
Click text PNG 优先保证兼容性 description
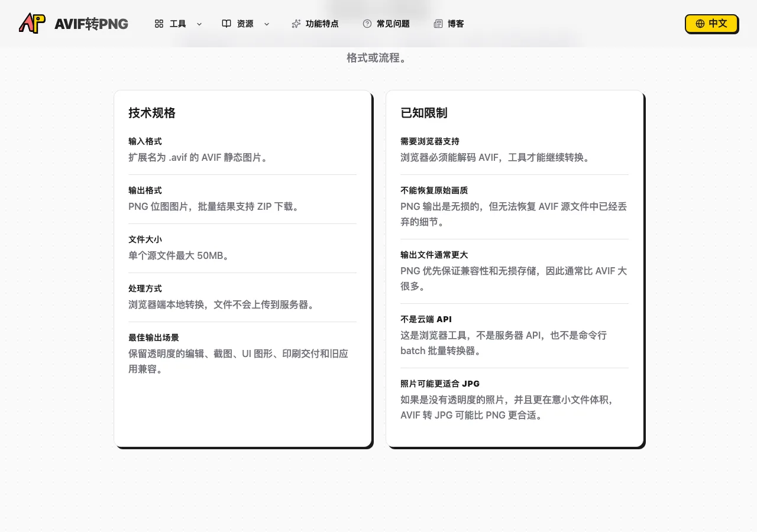(514, 279)
